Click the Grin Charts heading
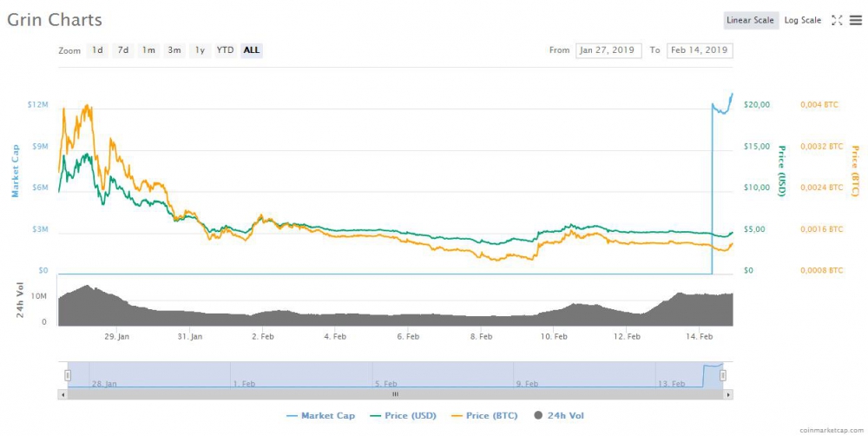 54,20
